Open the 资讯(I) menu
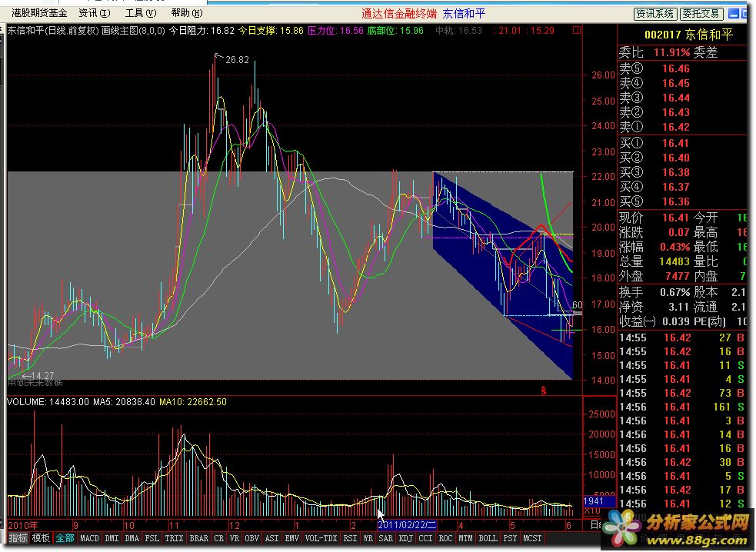The image size is (756, 552). click(x=95, y=13)
